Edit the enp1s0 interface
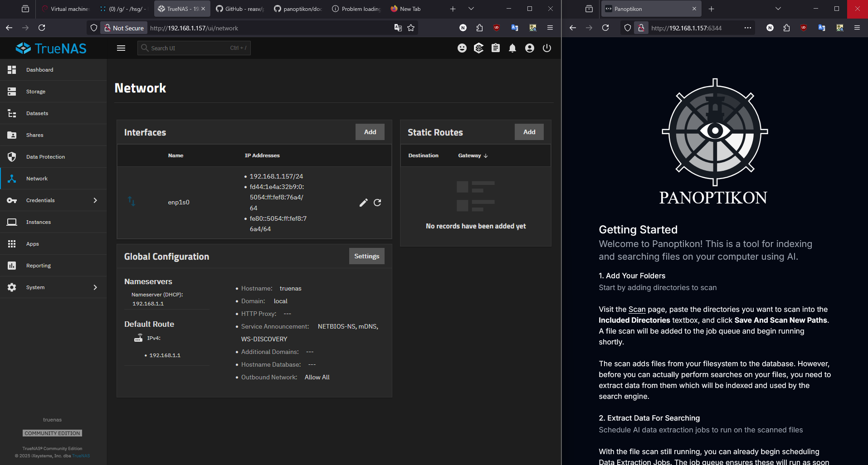Image resolution: width=868 pixels, height=465 pixels. pos(363,203)
